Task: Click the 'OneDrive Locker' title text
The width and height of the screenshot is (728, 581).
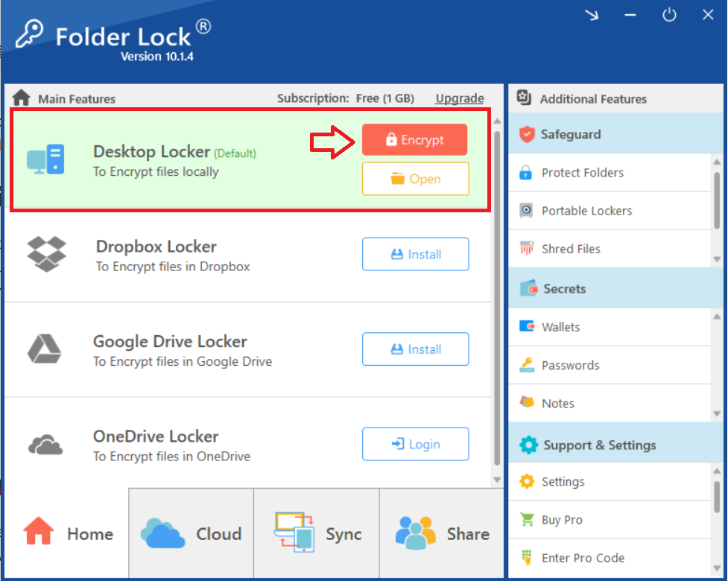Action: coord(156,436)
